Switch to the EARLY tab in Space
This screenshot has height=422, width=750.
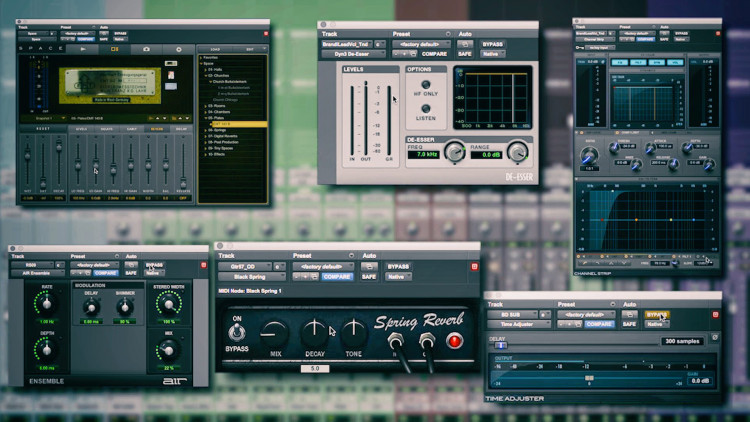(x=132, y=129)
